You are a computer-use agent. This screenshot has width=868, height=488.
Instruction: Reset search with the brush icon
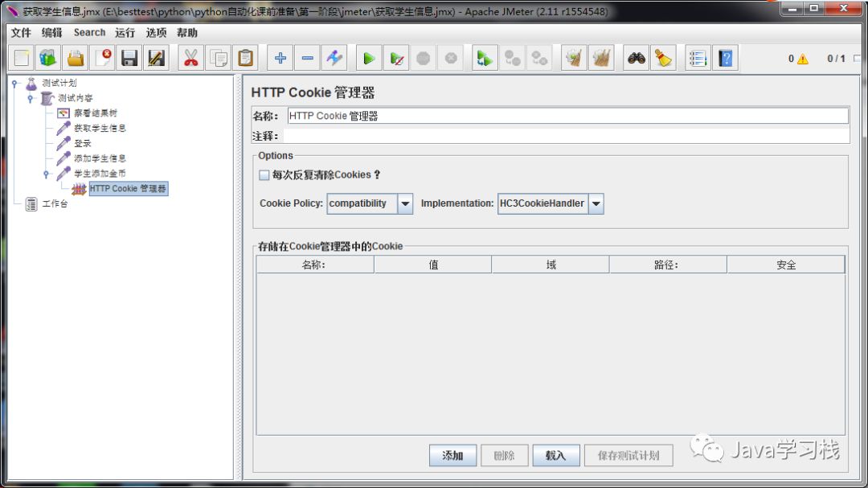click(x=663, y=58)
